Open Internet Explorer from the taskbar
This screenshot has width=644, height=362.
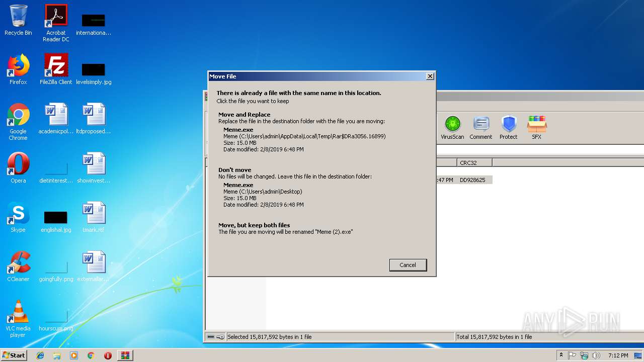(x=40, y=355)
